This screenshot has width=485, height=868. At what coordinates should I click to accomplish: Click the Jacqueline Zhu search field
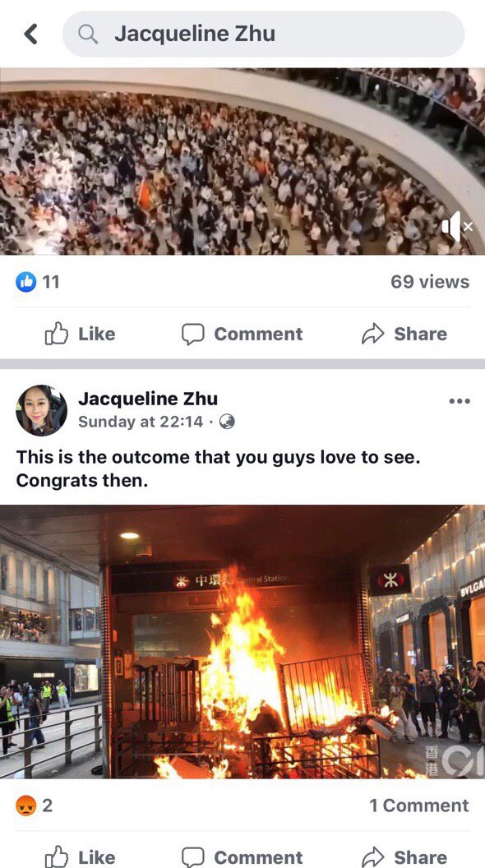coord(264,34)
